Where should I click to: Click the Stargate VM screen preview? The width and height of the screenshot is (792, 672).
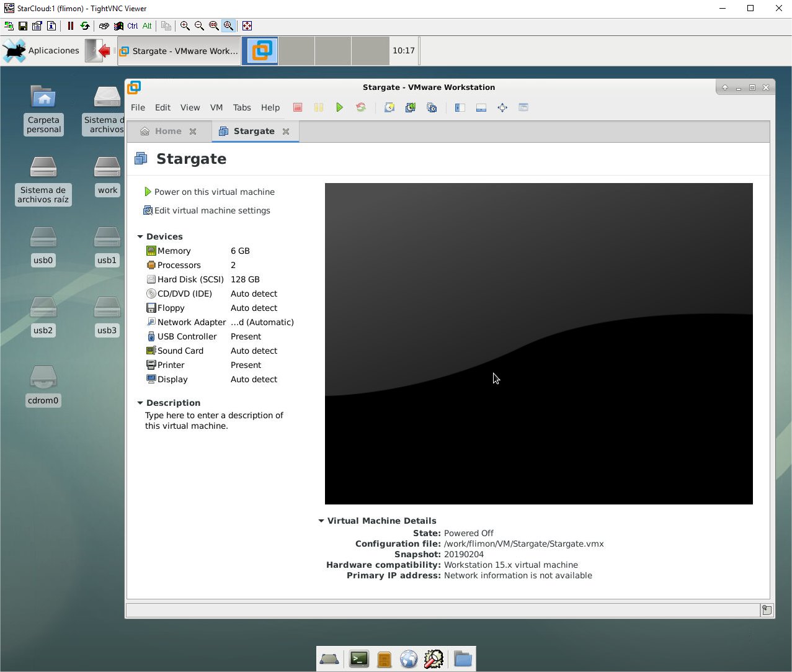pyautogui.click(x=539, y=343)
